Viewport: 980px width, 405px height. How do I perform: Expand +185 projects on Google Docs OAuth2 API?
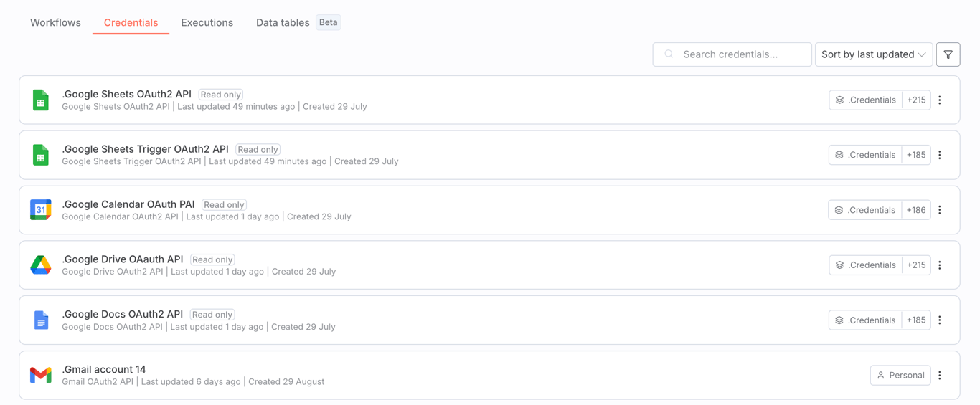916,320
